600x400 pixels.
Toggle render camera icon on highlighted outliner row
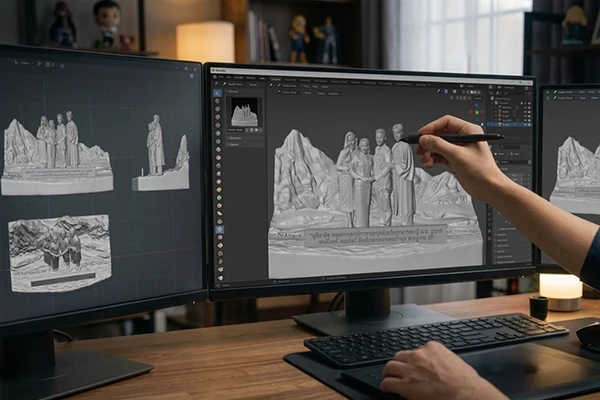[529, 124]
